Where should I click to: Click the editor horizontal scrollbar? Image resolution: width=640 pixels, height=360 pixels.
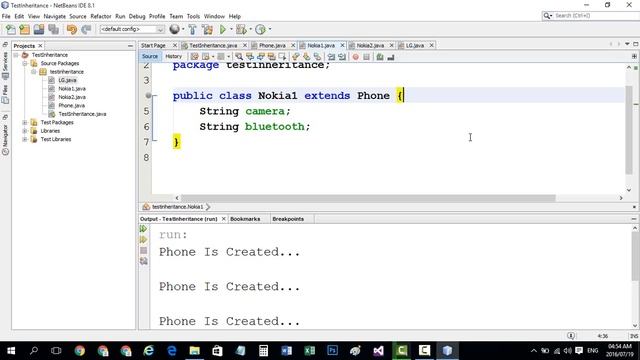[x=368, y=198]
